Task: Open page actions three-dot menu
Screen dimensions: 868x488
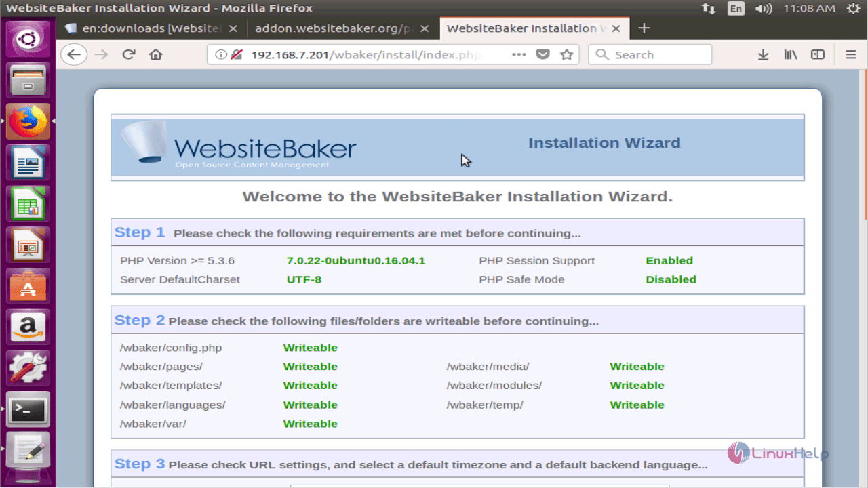Action: point(519,55)
